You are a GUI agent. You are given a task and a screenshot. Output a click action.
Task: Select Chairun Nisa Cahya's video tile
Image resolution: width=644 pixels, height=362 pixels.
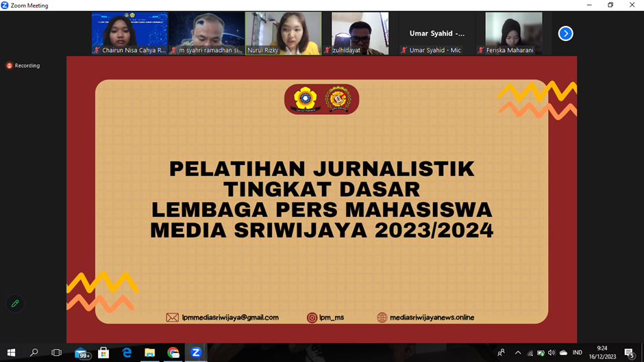tap(129, 33)
